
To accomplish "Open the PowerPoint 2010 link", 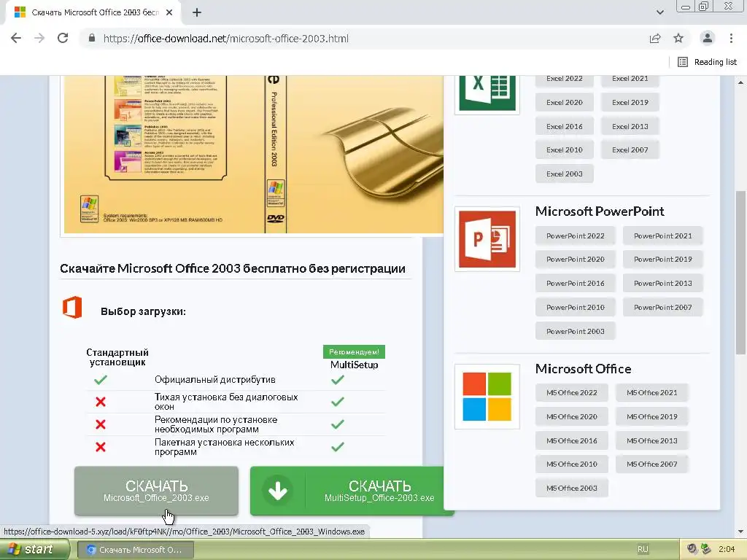I will point(575,307).
